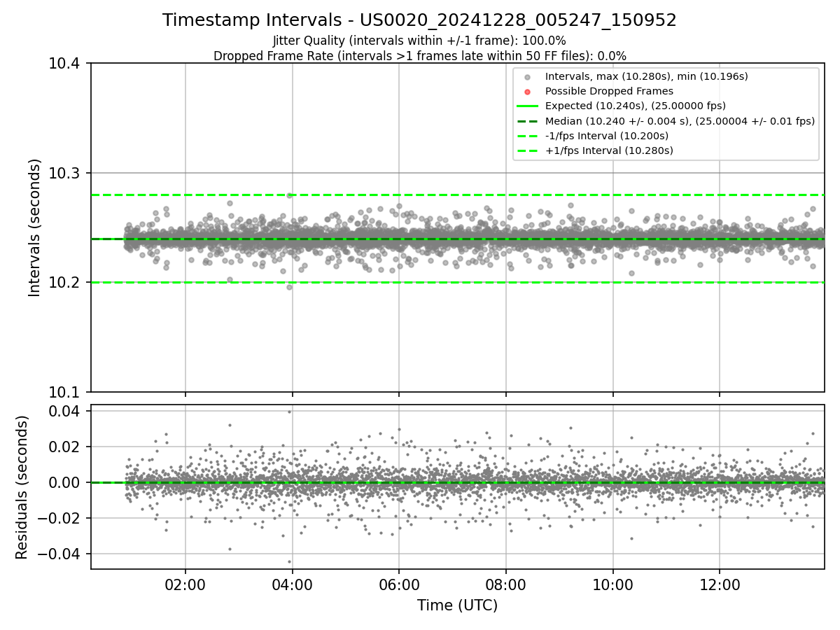This screenshot has width=840, height=630.
Task: Click the lowest residual point near −0.044 at 04:00
Action: click(x=289, y=561)
